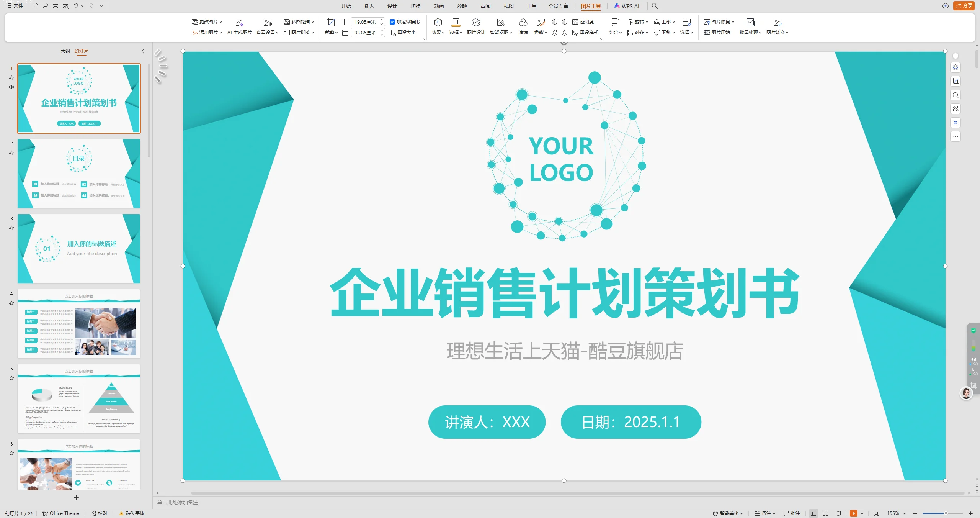Click the orange 分享 (Share) button

(x=964, y=6)
